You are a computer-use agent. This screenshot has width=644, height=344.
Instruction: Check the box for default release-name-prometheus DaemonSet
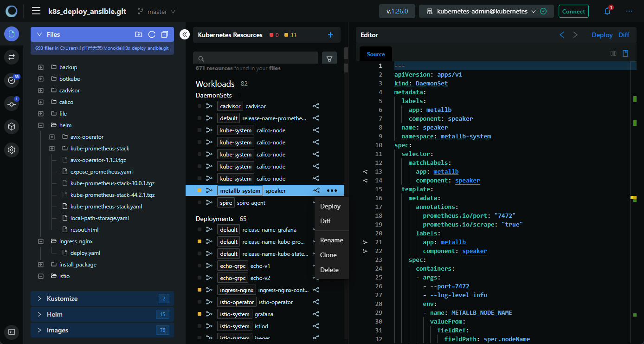tap(200, 118)
